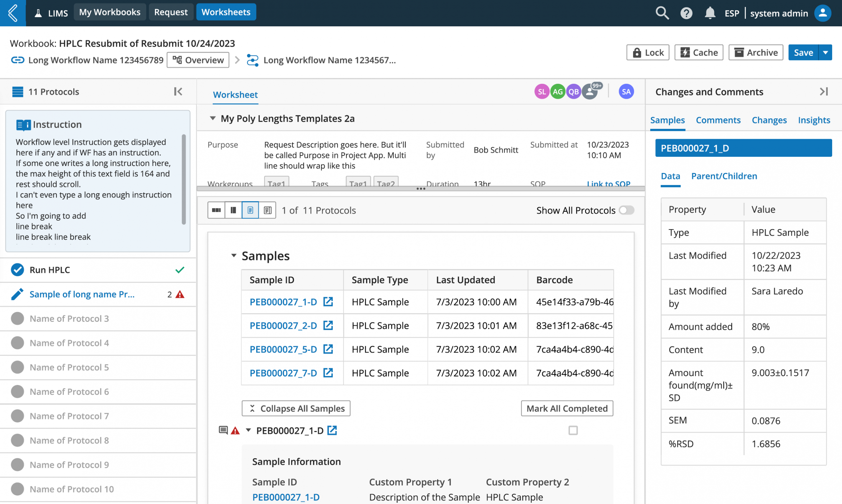Viewport: 842px width, 504px height.
Task: Click the search magnifier icon
Action: (x=662, y=13)
